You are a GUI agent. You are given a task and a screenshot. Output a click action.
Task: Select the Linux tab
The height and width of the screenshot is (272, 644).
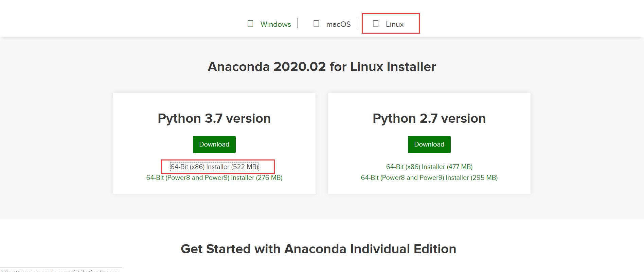[x=395, y=24]
